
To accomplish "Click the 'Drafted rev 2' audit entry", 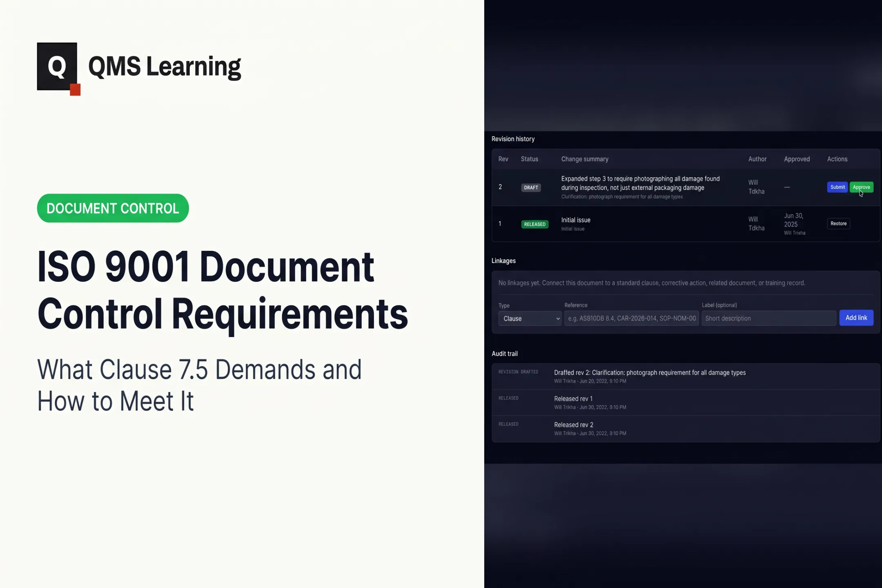I will (x=686, y=376).
